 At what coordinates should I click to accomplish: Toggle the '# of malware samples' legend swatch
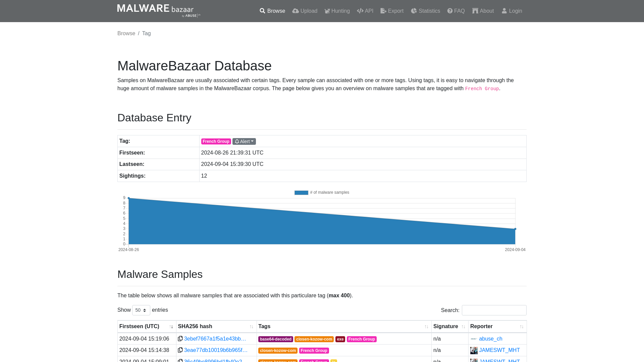301,193
